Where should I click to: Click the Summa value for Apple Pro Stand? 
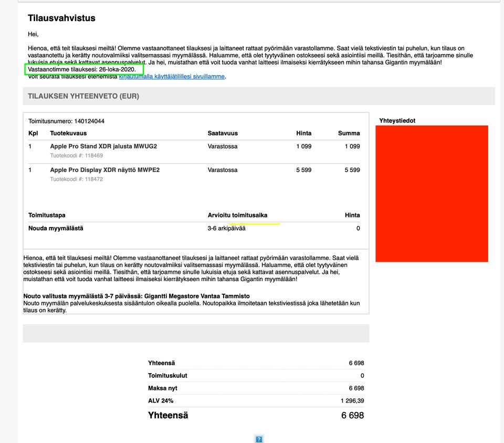(x=352, y=147)
